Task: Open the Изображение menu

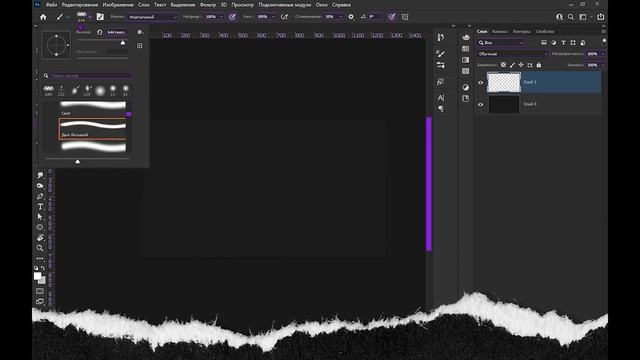Action: 118,5
